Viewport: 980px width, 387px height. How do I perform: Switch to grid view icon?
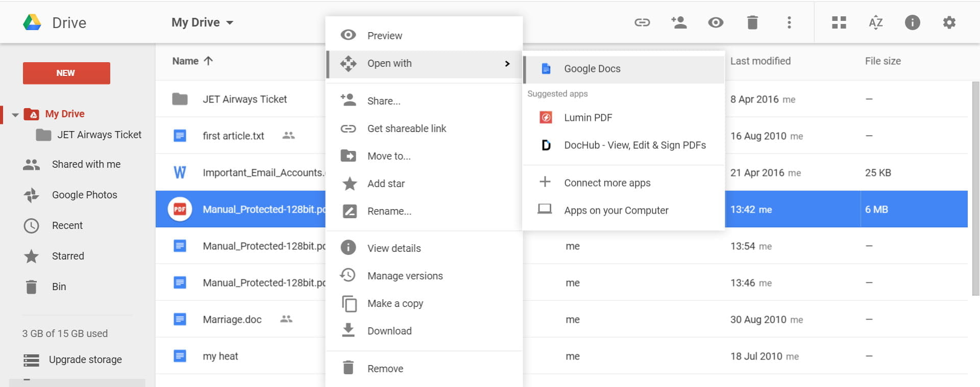(x=839, y=22)
